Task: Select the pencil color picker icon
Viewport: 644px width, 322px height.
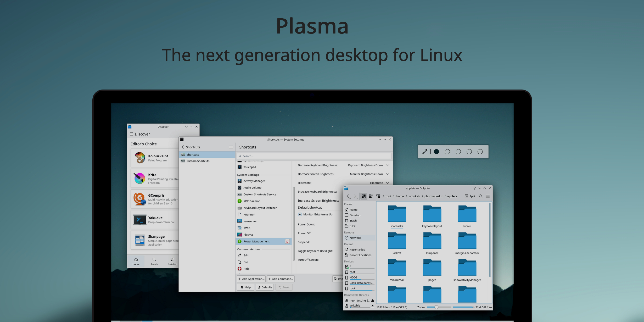Action: pos(425,152)
